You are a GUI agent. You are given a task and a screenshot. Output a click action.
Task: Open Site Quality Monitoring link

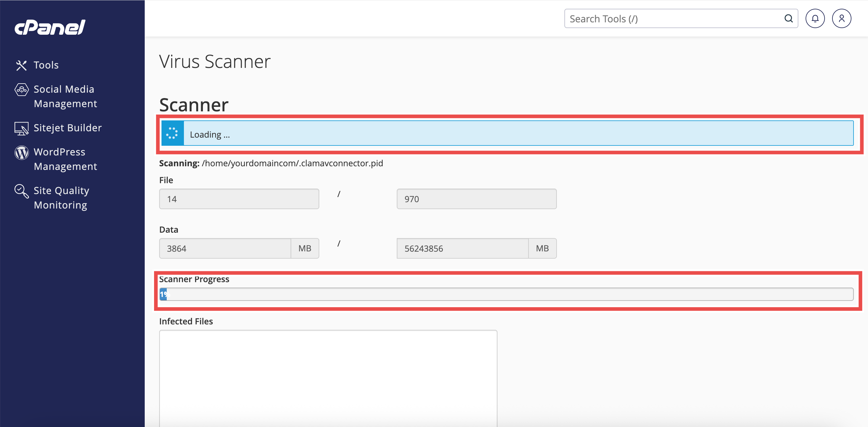point(61,198)
